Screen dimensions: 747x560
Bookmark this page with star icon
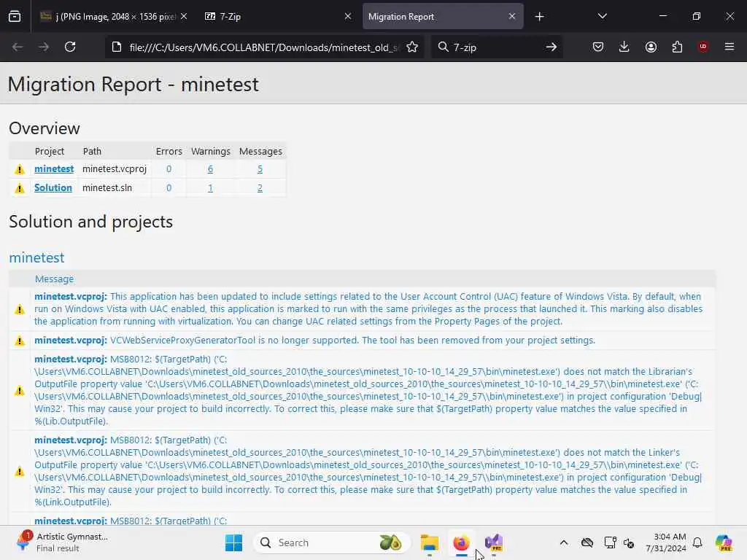[412, 47]
